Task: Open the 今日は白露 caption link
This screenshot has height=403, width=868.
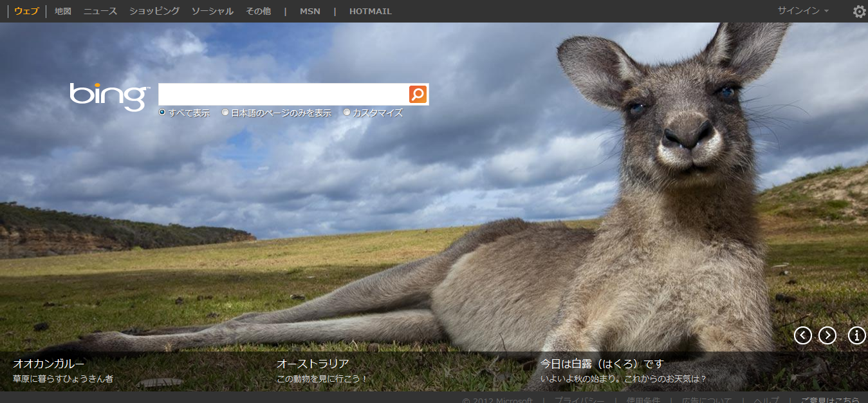Action: 602,364
